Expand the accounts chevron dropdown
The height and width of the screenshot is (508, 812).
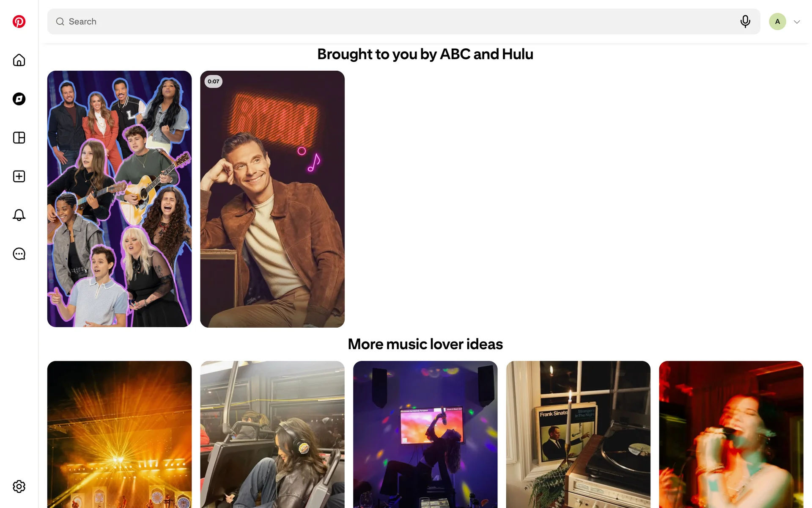pos(797,22)
